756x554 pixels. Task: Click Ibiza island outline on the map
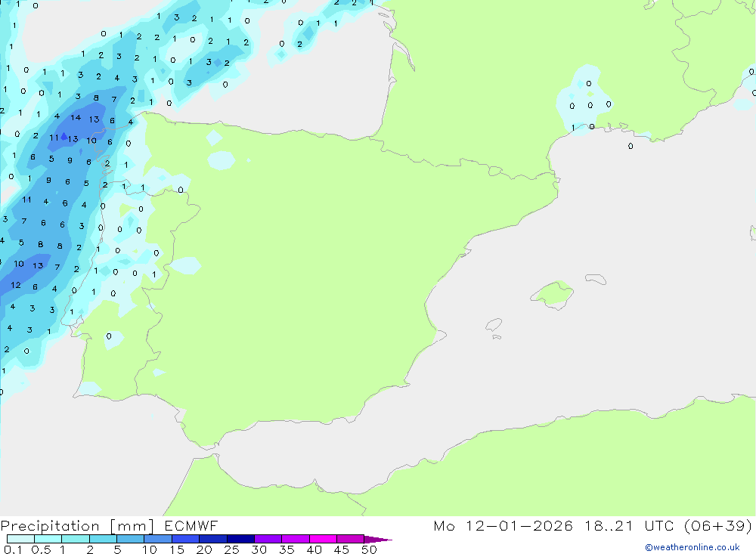[493, 325]
